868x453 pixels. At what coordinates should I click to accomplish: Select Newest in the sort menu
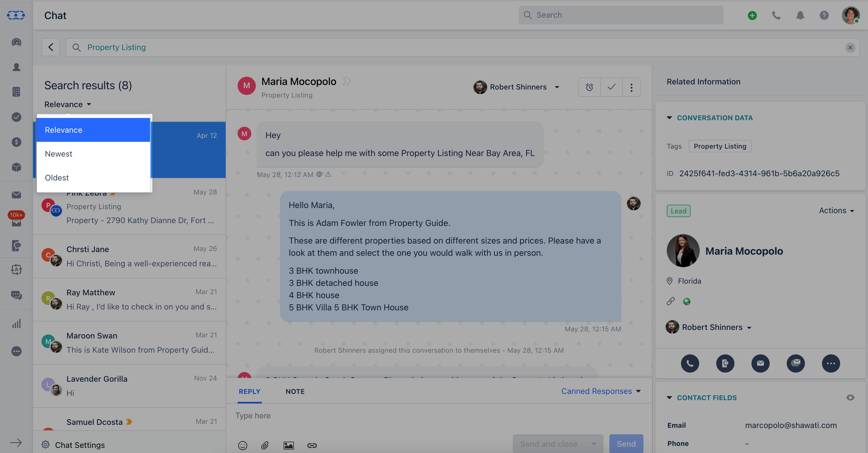click(93, 154)
